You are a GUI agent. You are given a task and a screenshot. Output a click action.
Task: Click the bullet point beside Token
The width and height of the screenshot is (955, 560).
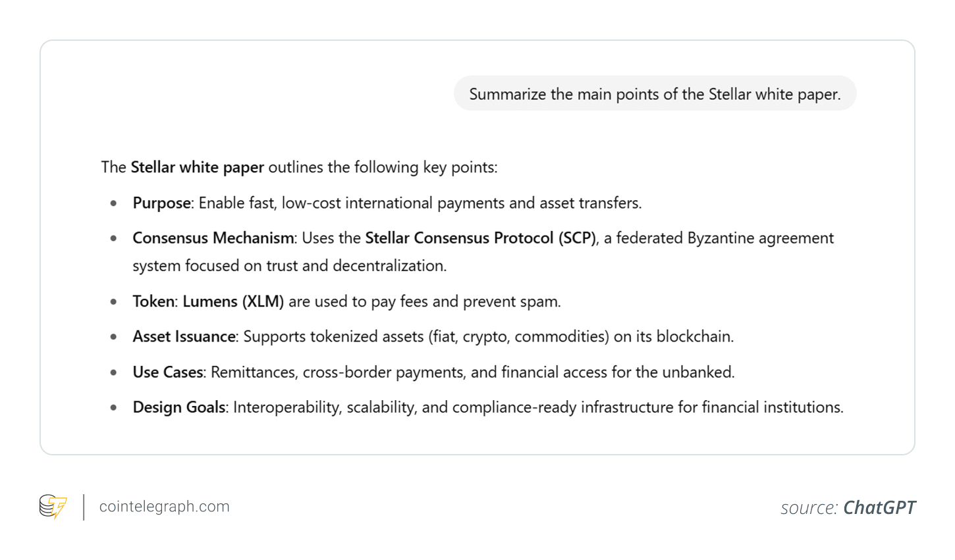click(x=114, y=302)
